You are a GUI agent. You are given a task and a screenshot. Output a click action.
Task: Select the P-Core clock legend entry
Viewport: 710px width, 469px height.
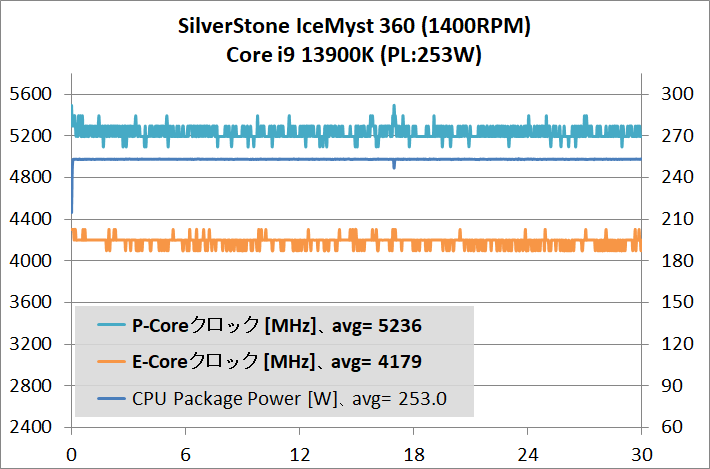point(259,325)
